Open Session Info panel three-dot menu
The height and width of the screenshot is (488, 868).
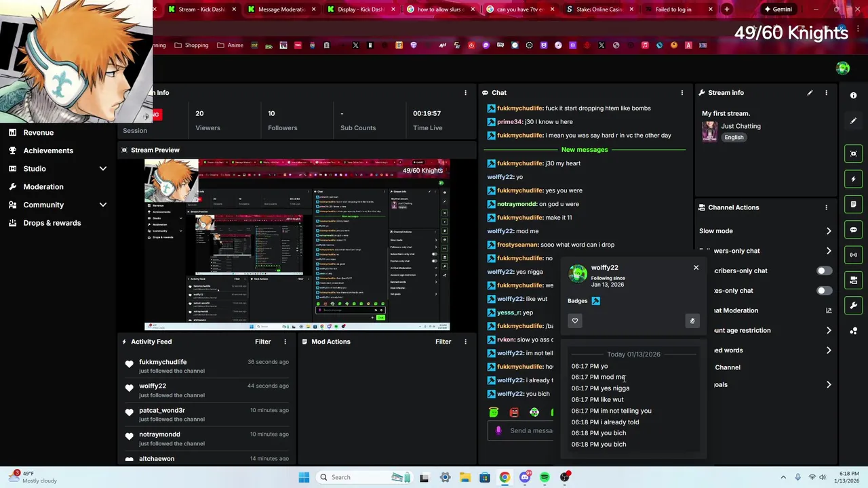[x=465, y=93]
